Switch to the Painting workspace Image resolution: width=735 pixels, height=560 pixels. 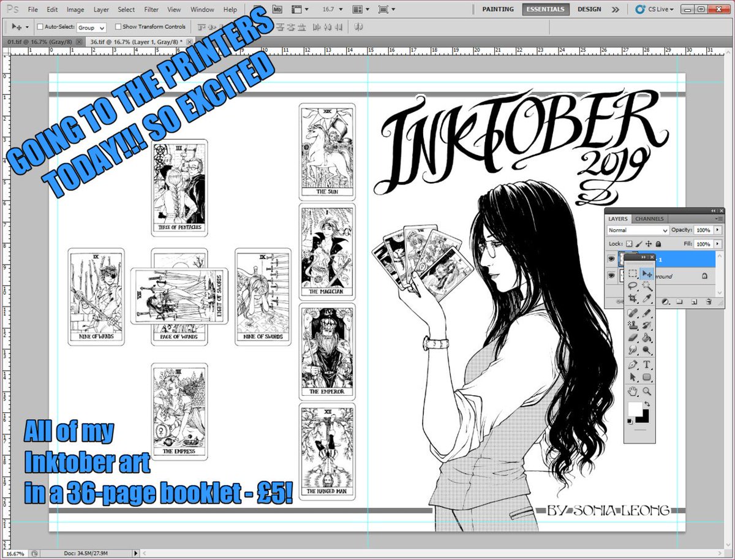point(498,9)
